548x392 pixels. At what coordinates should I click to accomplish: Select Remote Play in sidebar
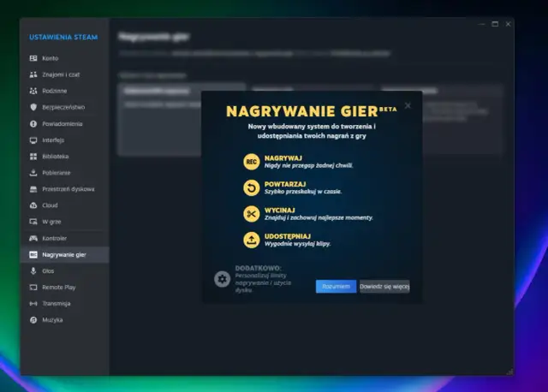coord(65,288)
